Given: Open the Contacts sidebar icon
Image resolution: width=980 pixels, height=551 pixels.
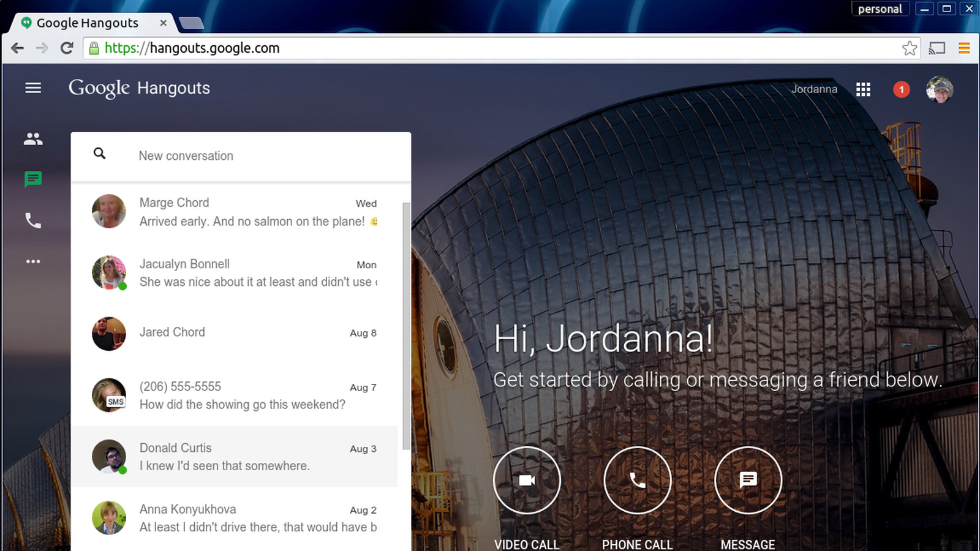Looking at the screenshot, I should (33, 139).
